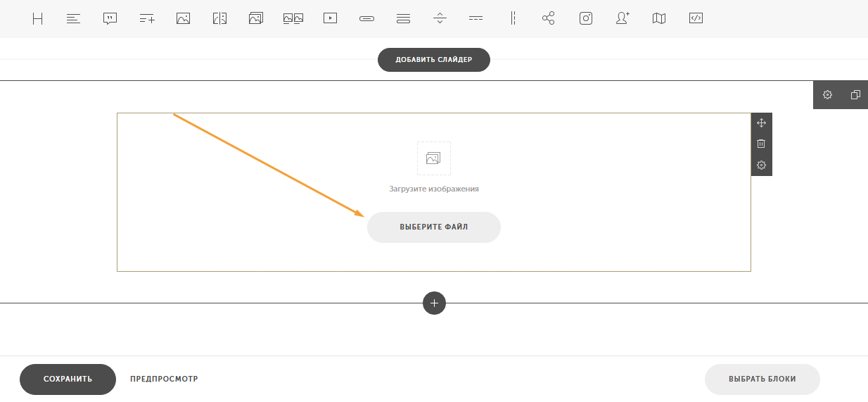Add a vertical spacer block

[x=440, y=19]
